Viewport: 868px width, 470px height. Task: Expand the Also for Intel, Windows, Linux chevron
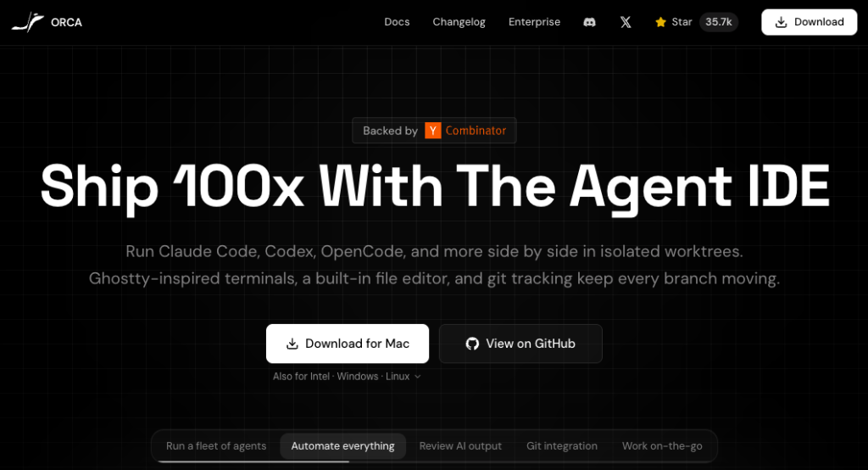tap(417, 377)
